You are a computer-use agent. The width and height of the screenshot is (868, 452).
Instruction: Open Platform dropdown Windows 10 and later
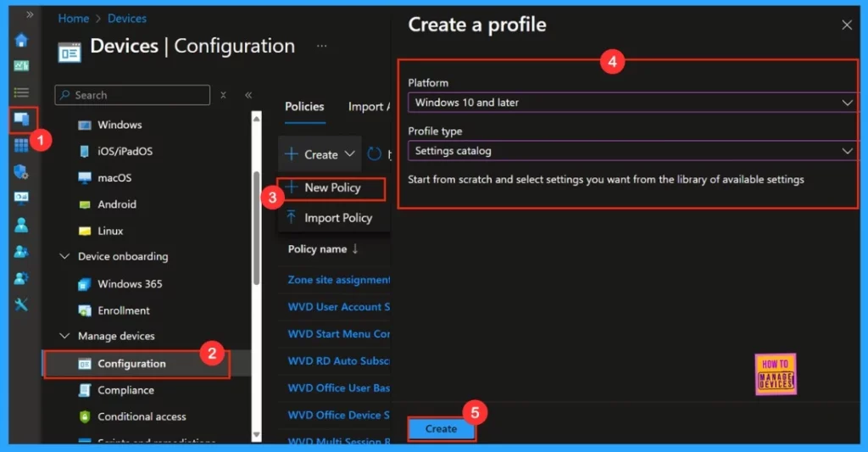(632, 103)
